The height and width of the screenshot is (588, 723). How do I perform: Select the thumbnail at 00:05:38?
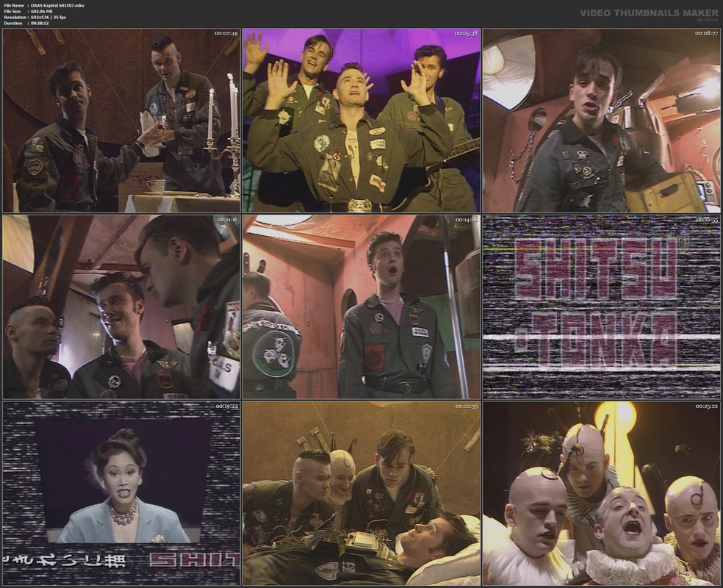click(361, 121)
